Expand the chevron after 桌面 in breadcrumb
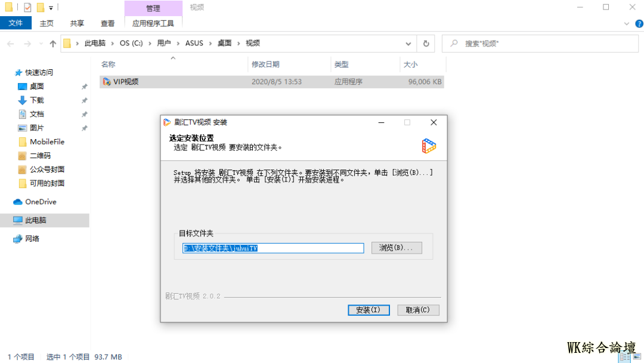 click(239, 44)
